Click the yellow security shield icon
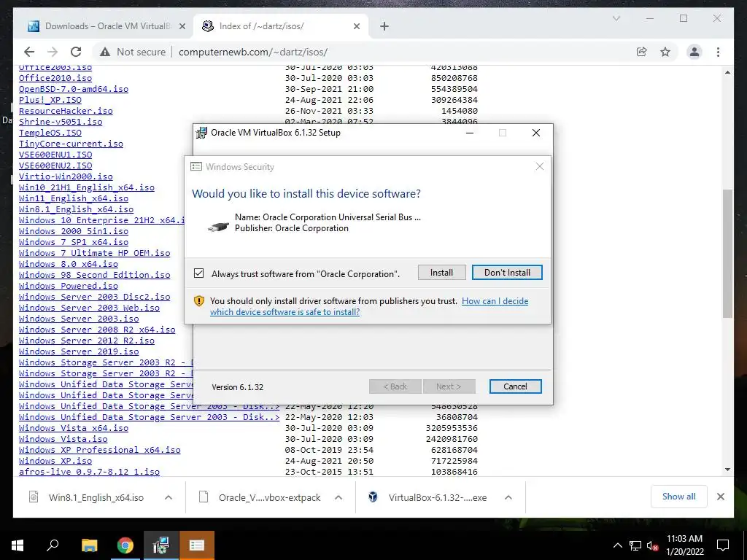The height and width of the screenshot is (560, 747). pos(199,301)
